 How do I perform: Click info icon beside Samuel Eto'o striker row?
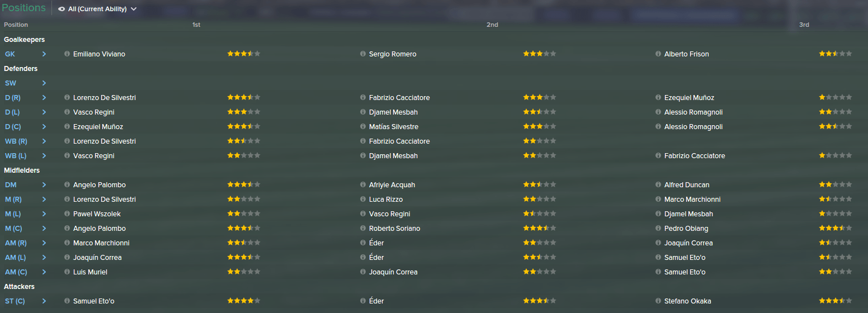tap(67, 301)
